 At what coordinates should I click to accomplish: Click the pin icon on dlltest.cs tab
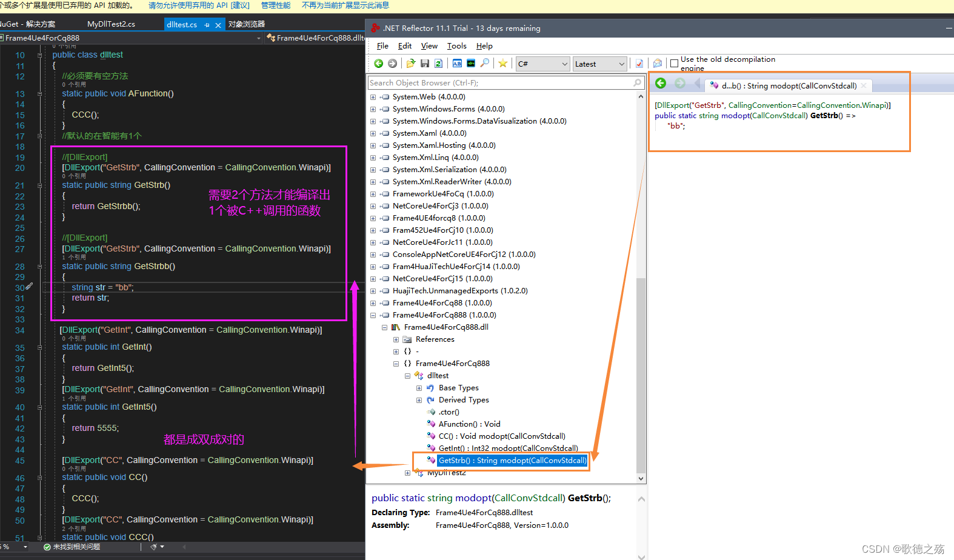[207, 25]
